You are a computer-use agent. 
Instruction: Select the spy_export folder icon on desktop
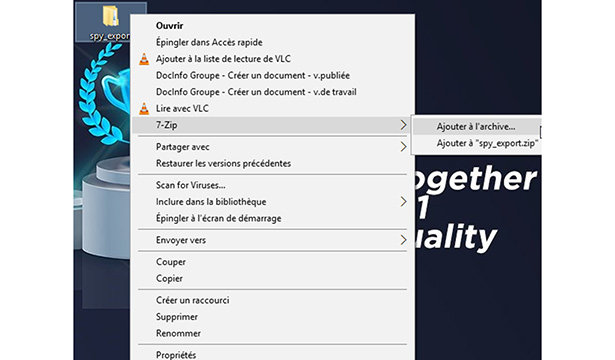tap(110, 15)
